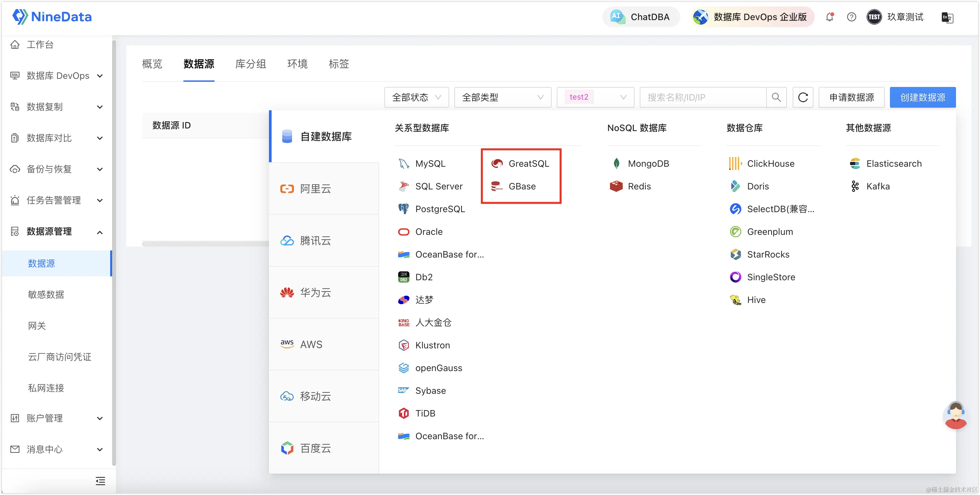Image resolution: width=980 pixels, height=495 pixels.
Task: Click the ChatDBA AI icon
Action: click(617, 17)
